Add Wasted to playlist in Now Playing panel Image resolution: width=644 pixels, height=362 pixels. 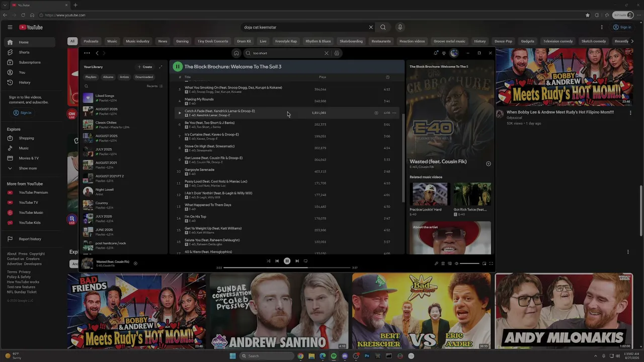point(488,164)
